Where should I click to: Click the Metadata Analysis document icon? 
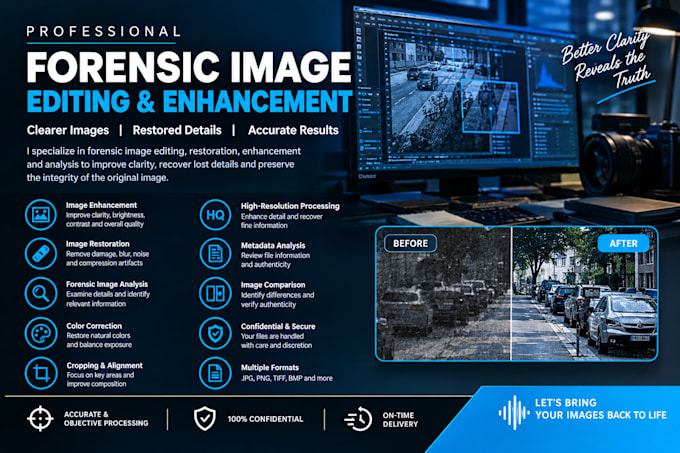tap(215, 254)
